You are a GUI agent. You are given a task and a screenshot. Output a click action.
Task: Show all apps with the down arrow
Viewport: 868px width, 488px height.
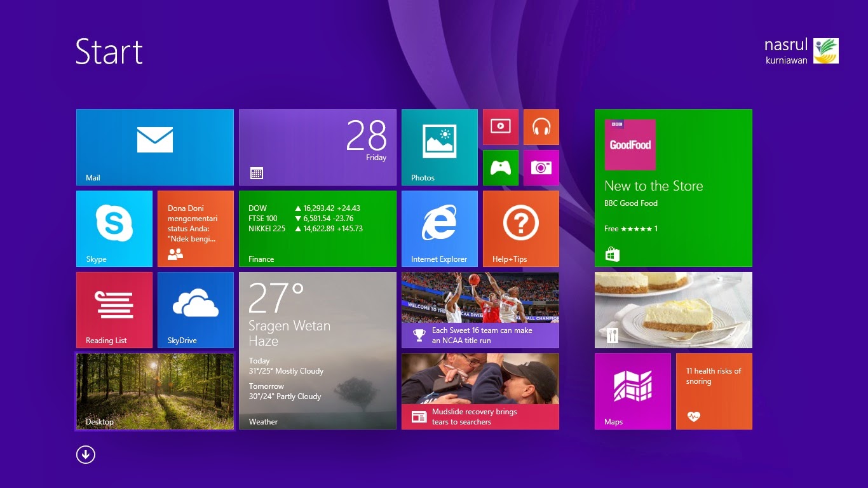tap(86, 454)
